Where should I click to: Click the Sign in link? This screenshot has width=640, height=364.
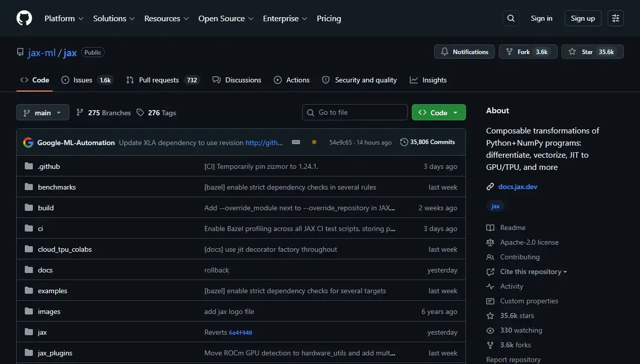click(541, 18)
